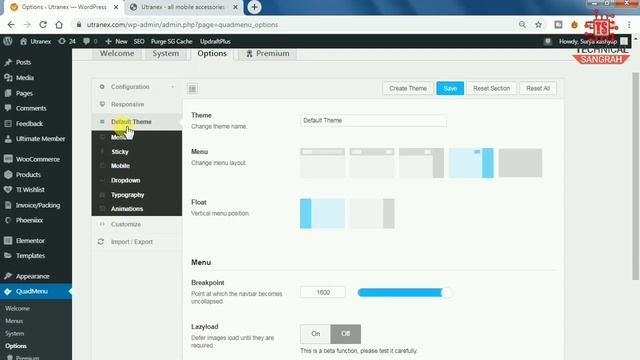Open updates counter showing 24
This screenshot has width=640, height=360.
(67, 41)
